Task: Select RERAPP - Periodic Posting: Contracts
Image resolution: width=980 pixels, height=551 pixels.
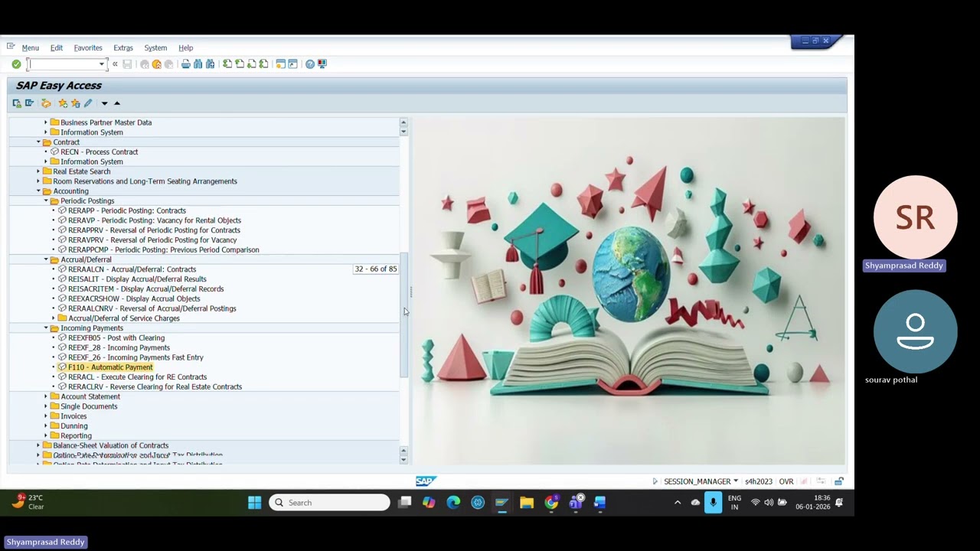Action: tap(127, 211)
